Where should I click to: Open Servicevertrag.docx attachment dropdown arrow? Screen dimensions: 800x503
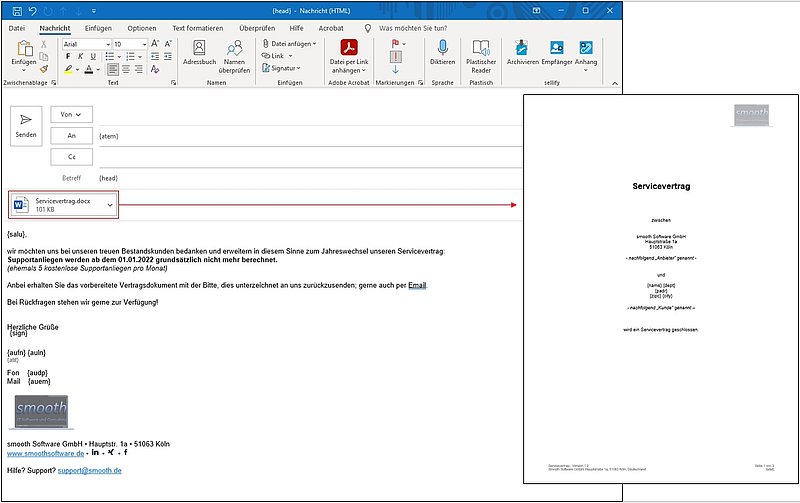[110, 205]
